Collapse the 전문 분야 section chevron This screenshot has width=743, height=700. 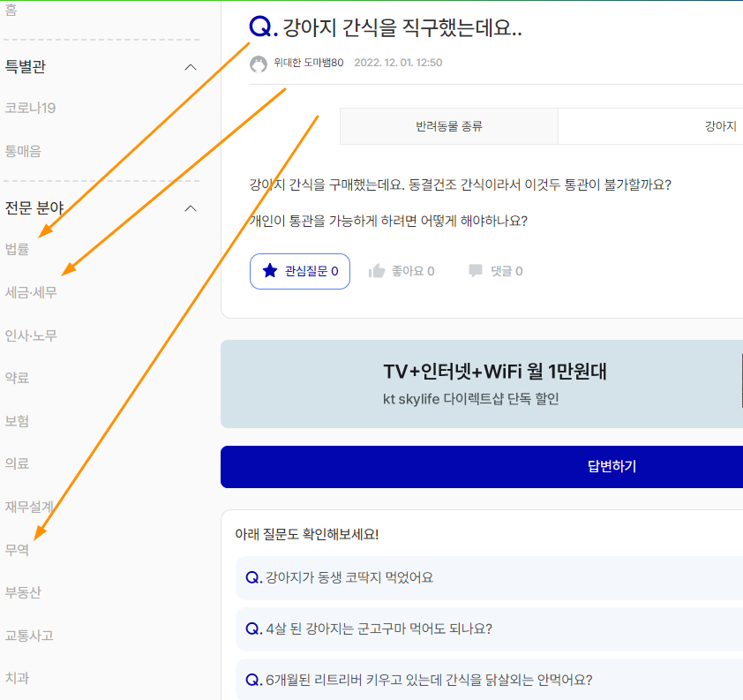[190, 208]
